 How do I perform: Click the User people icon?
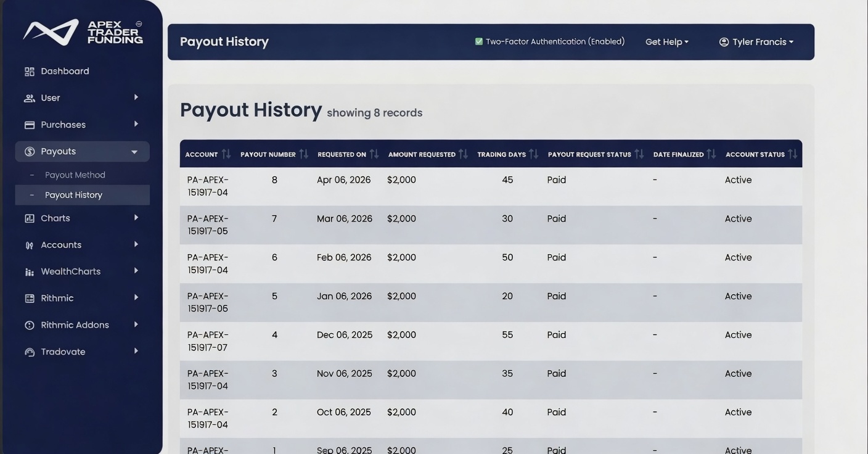[x=29, y=98]
